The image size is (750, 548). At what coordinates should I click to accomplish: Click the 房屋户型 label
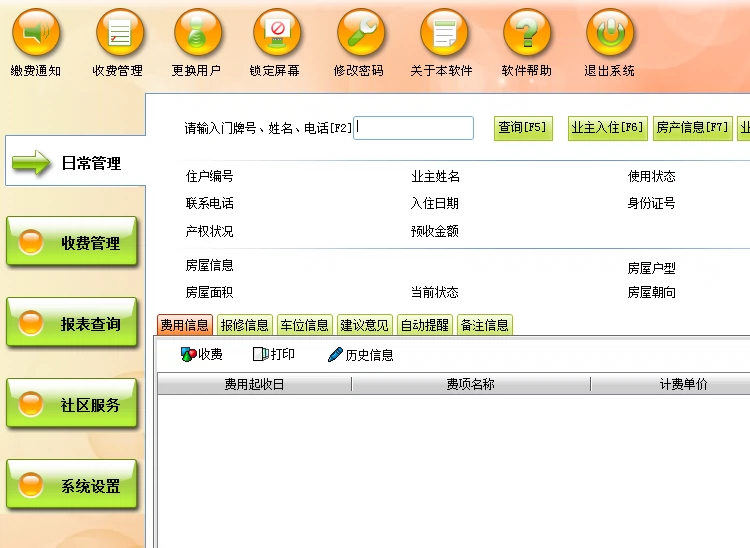coord(651,268)
